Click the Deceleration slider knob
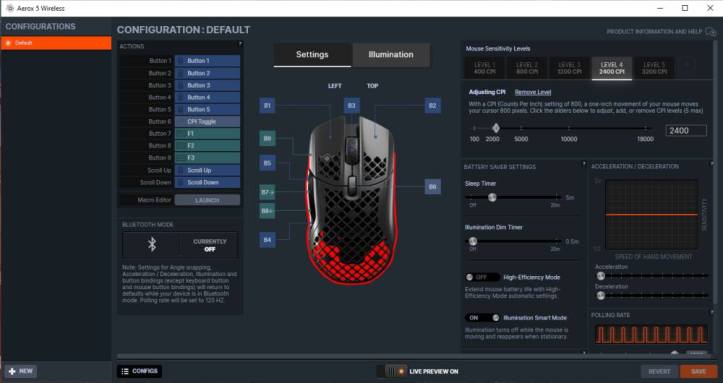 (600, 295)
